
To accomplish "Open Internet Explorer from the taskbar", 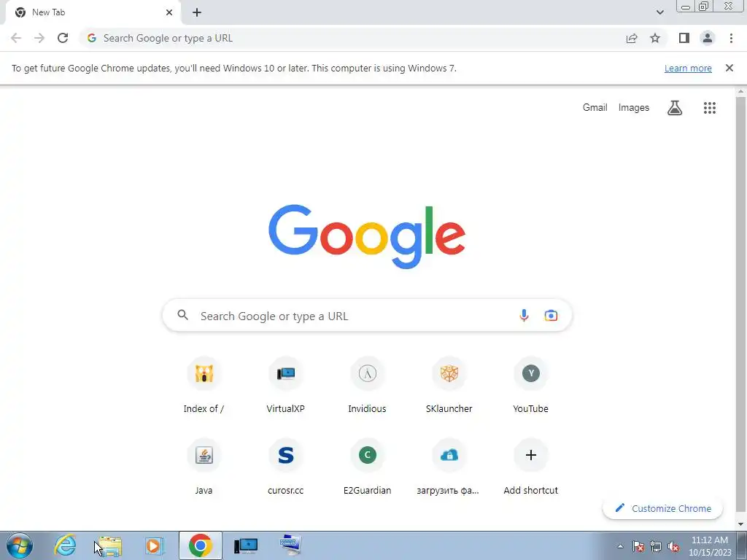I will pyautogui.click(x=65, y=545).
